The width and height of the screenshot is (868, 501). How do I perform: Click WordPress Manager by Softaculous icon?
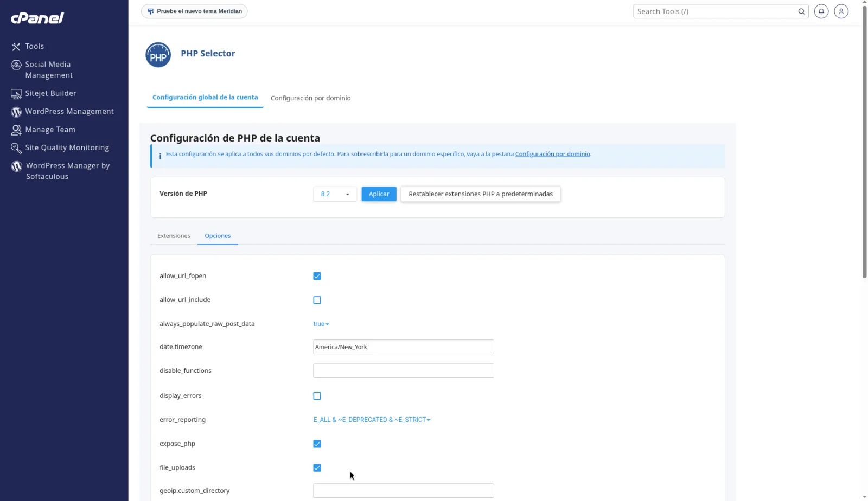[x=17, y=166]
